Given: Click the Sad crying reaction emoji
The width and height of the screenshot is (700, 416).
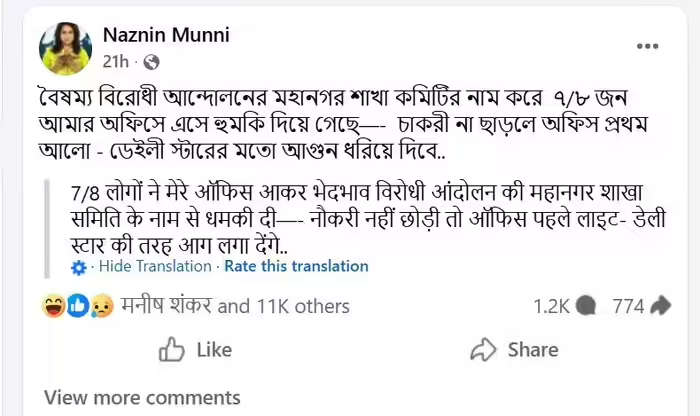Looking at the screenshot, I should (x=100, y=306).
